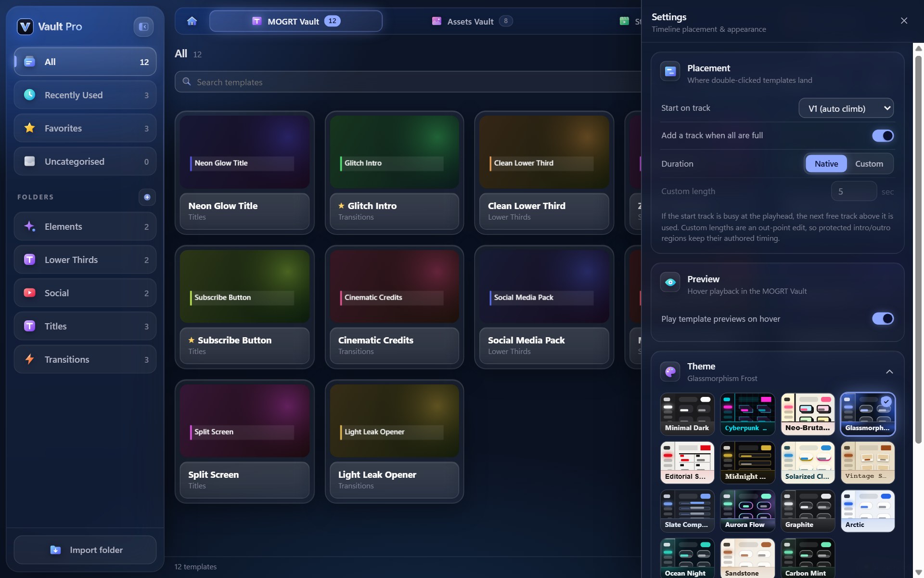
Task: Toggle Add a track when all are full
Action: [883, 136]
